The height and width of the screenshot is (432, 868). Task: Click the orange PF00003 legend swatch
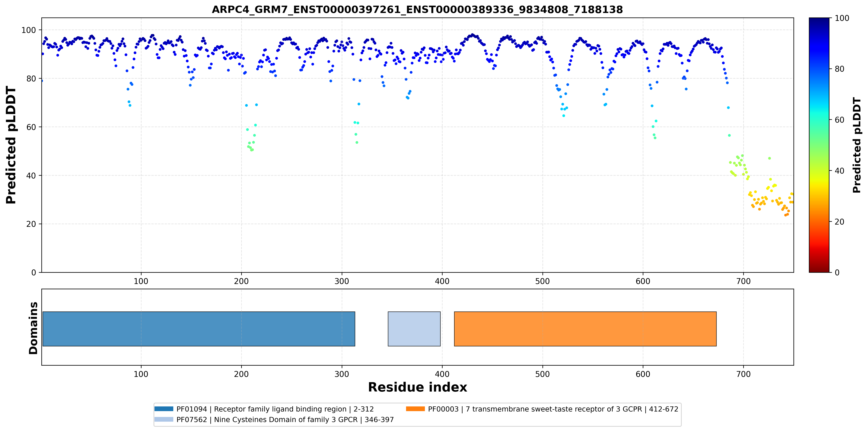(415, 409)
